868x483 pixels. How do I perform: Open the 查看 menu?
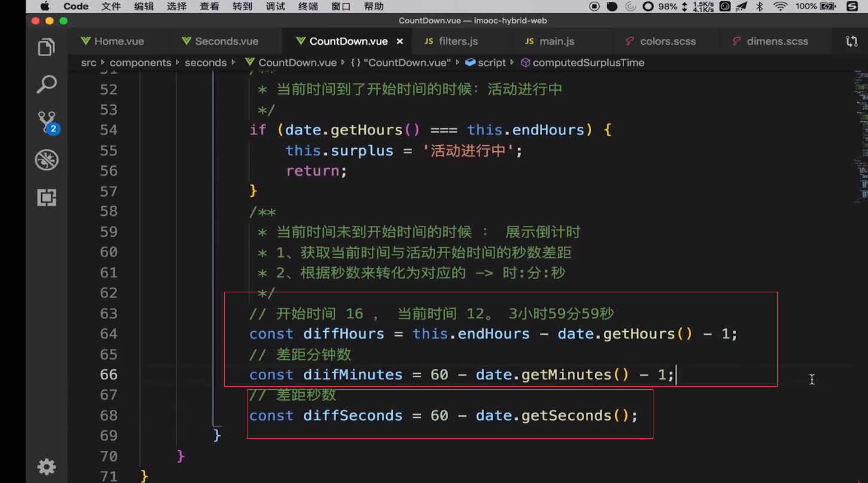tap(209, 7)
